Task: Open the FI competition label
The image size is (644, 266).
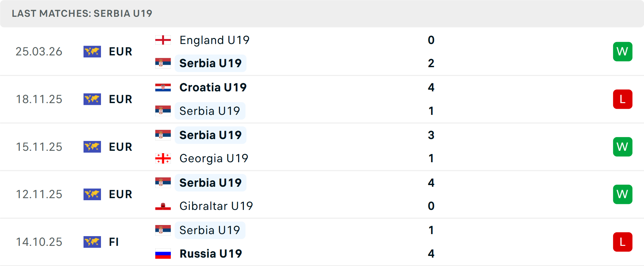Action: pyautogui.click(x=114, y=242)
